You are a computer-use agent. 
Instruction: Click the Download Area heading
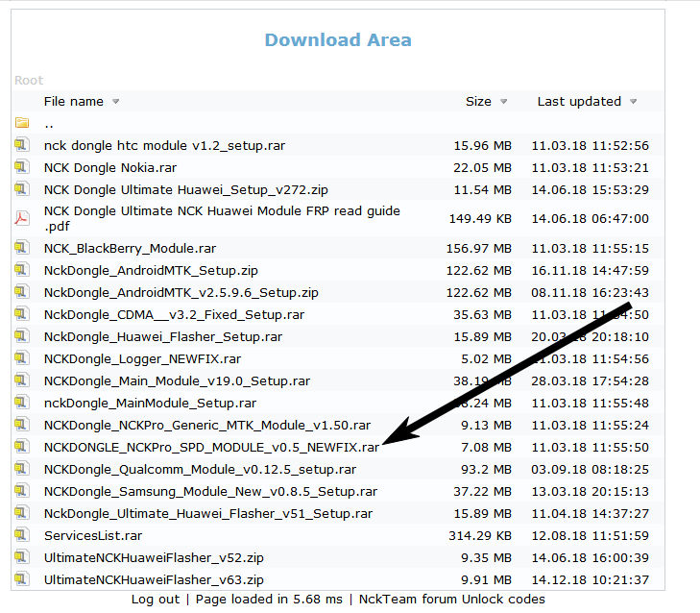[x=338, y=39]
